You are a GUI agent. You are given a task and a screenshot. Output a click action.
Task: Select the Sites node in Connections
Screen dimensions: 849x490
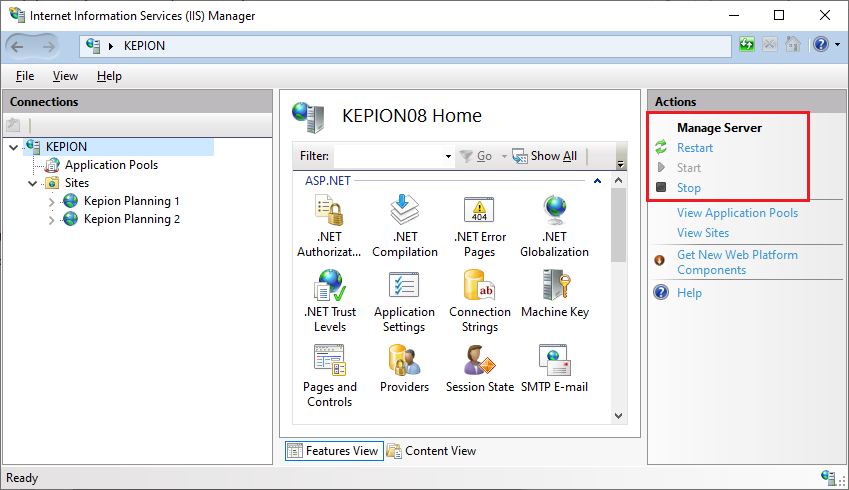point(77,183)
